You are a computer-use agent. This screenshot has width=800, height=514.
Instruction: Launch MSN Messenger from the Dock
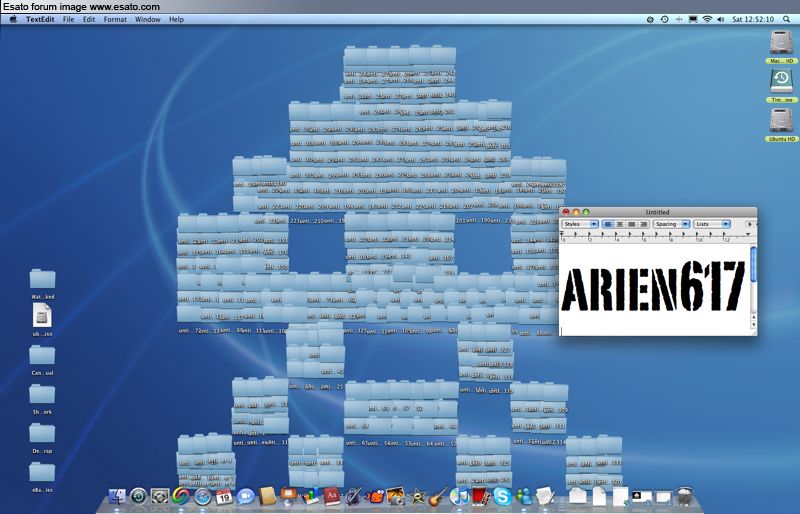(x=523, y=496)
